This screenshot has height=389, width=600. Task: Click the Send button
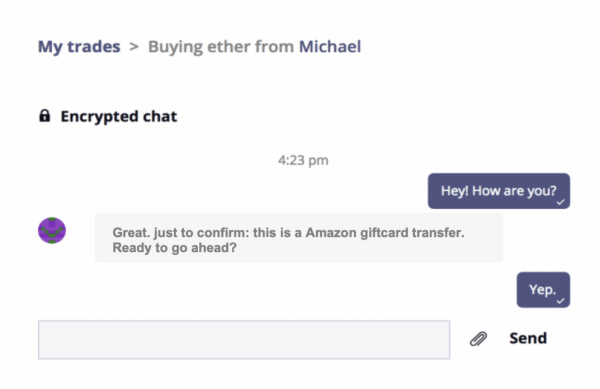528,338
